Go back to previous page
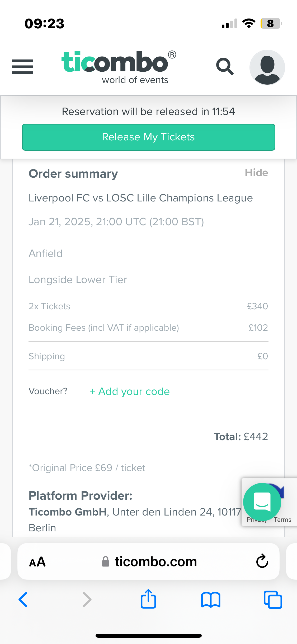The width and height of the screenshot is (297, 644). pos(23,600)
